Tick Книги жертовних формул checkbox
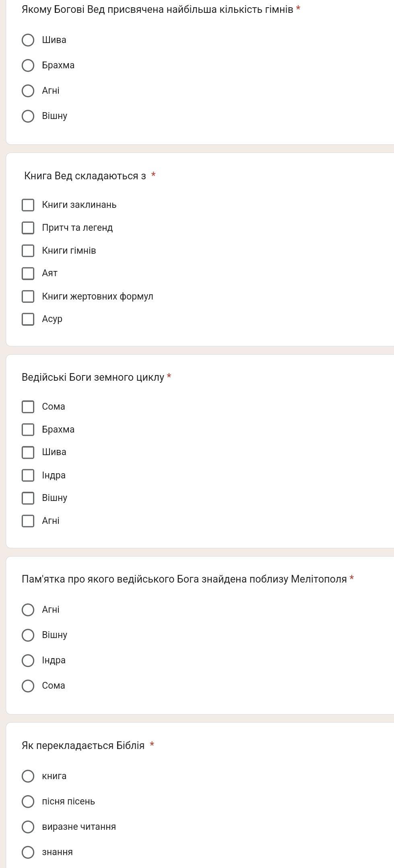This screenshot has width=394, height=868. (28, 296)
